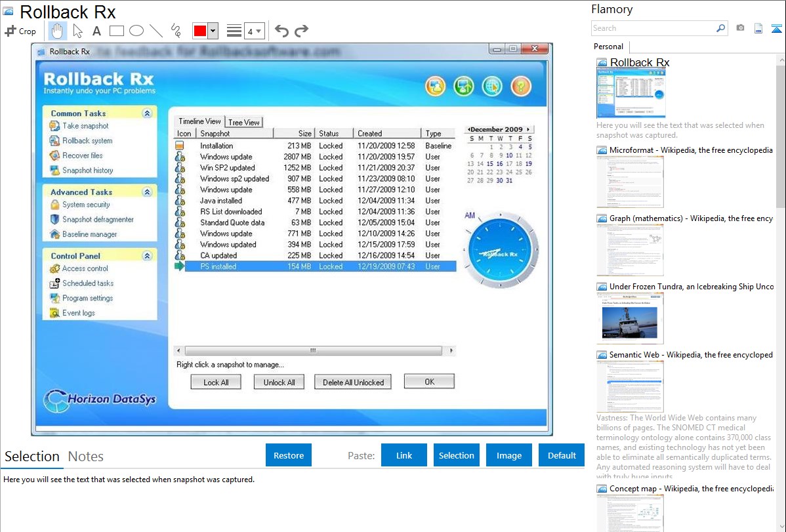Click the orange user snapshot header icon

point(435,86)
